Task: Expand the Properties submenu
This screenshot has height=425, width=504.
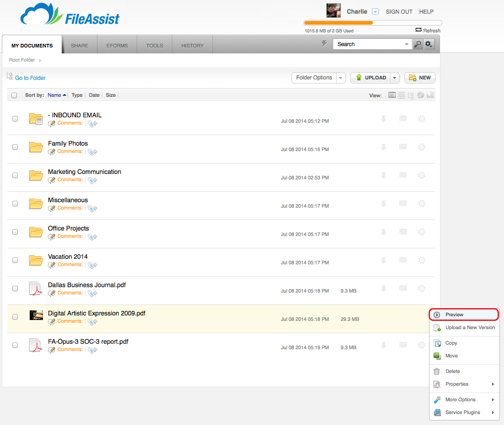Action: click(493, 384)
